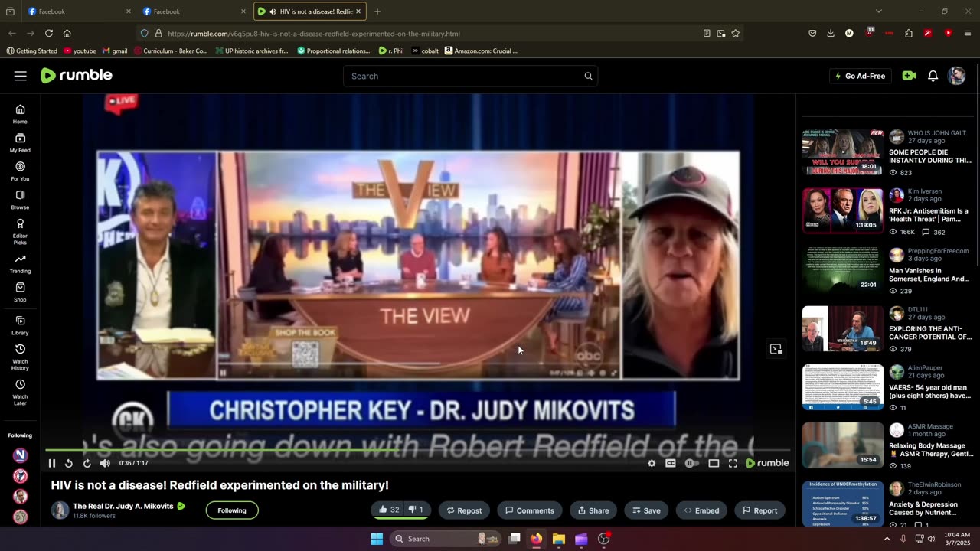Image resolution: width=980 pixels, height=551 pixels.
Task: Skip forward with the forward arrow
Action: 87,463
